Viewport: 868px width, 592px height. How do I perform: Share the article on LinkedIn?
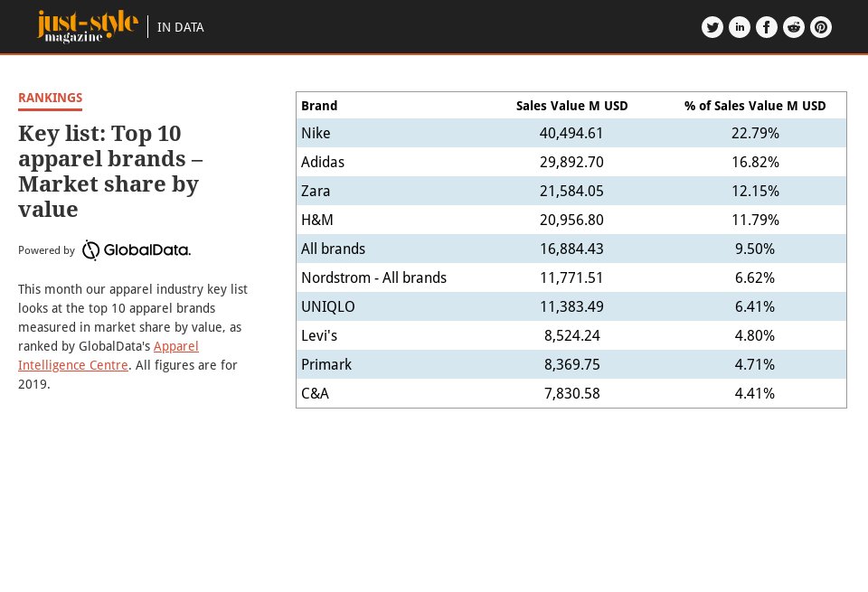739,27
